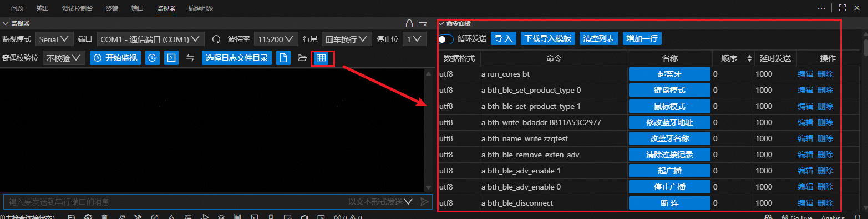
Task: Send the 清除连接记录 command
Action: tap(670, 155)
